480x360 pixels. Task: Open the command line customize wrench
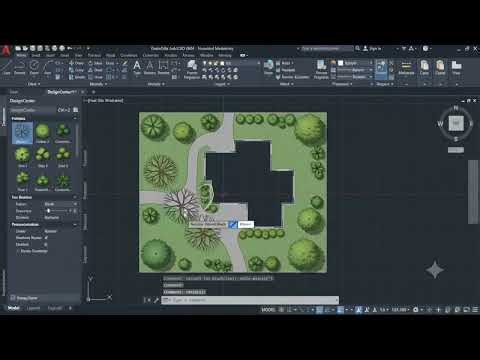click(156, 300)
